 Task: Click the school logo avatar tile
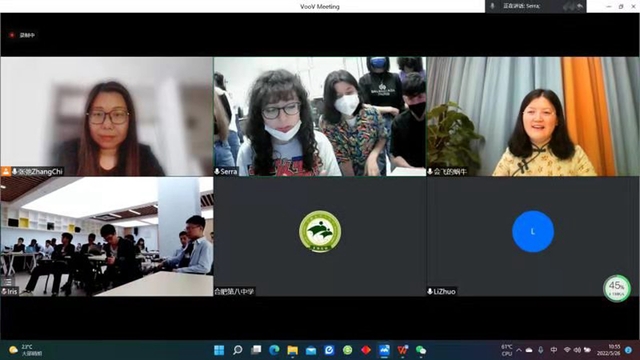pyautogui.click(x=320, y=231)
